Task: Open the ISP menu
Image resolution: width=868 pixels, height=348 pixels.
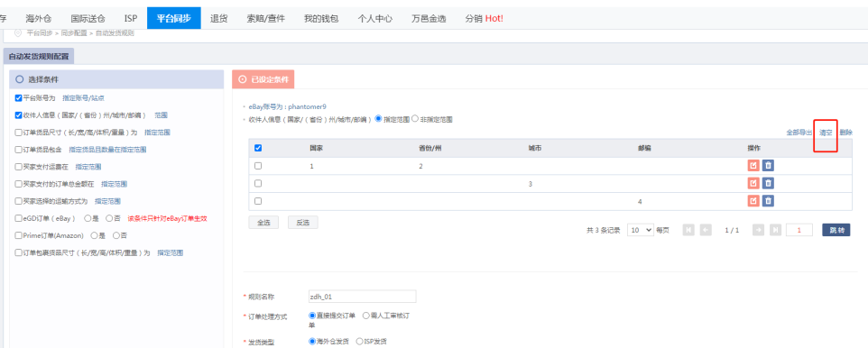Action: pos(131,18)
